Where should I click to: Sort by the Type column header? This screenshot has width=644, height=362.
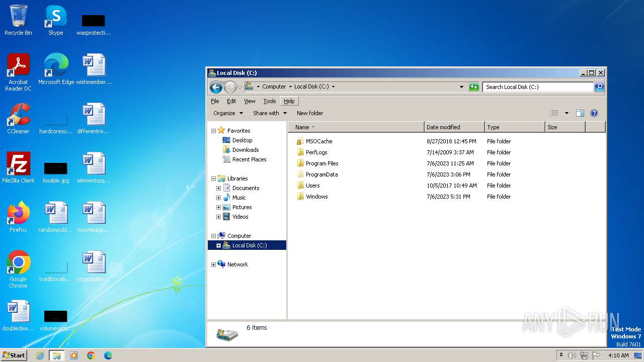pyautogui.click(x=515, y=127)
